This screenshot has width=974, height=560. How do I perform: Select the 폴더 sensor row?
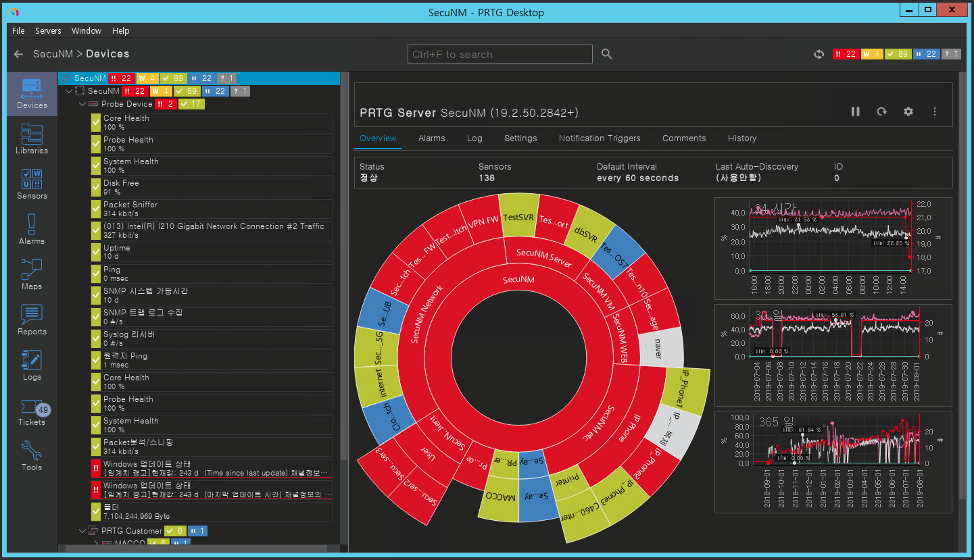pyautogui.click(x=211, y=511)
